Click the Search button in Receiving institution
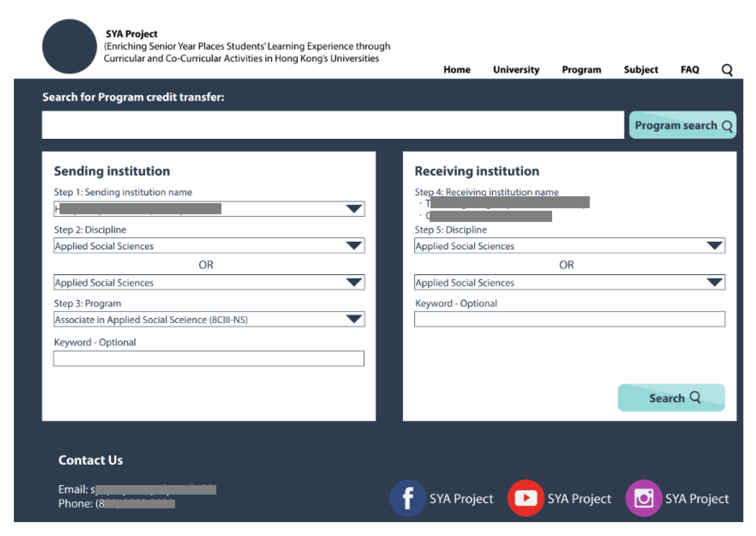The image size is (756, 536). (x=671, y=398)
